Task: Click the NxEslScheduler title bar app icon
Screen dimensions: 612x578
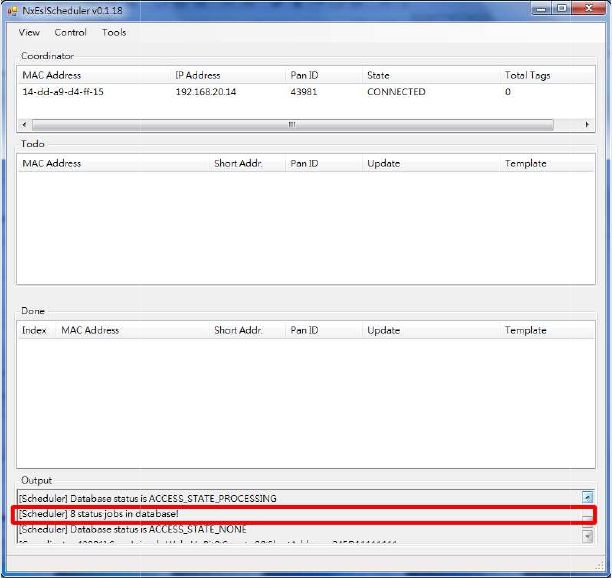Action: click(12, 11)
